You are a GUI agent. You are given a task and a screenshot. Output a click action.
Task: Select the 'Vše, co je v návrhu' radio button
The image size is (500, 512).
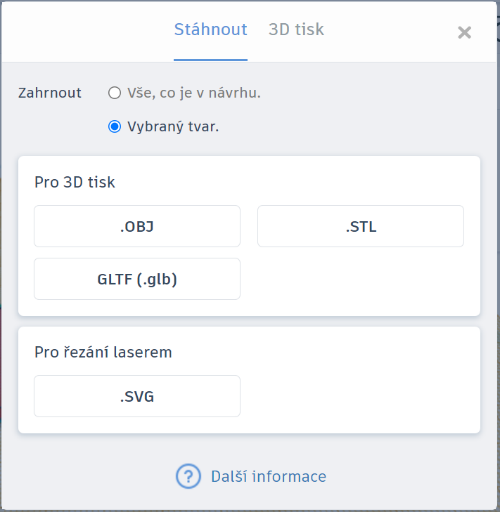point(114,93)
